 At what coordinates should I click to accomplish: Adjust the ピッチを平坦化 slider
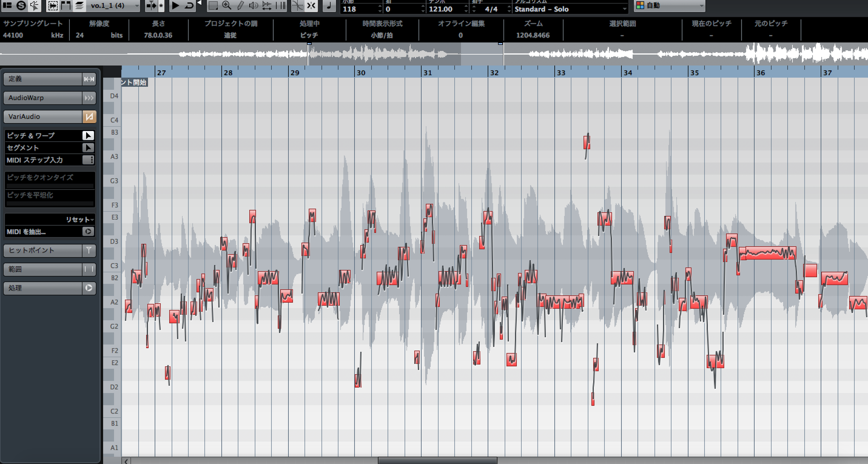point(50,203)
